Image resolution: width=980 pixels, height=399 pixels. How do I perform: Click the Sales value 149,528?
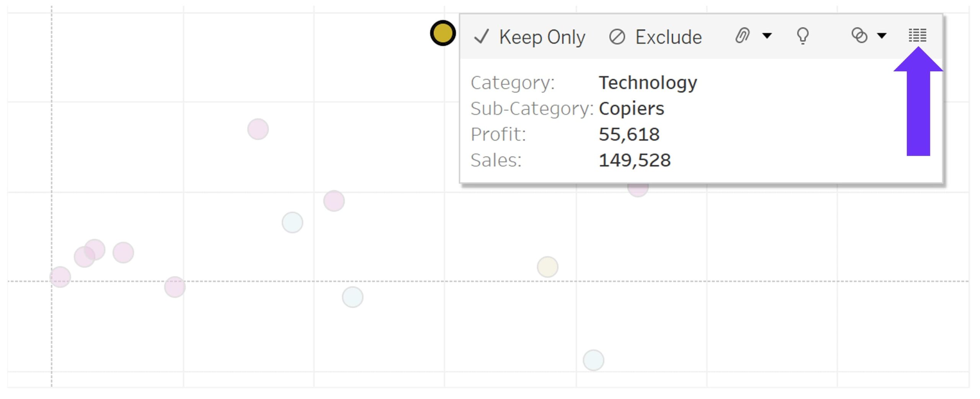pyautogui.click(x=634, y=160)
